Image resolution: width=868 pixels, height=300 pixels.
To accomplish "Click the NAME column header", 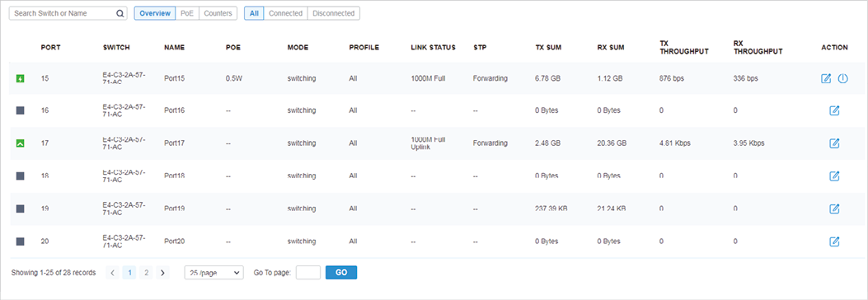I will click(175, 48).
